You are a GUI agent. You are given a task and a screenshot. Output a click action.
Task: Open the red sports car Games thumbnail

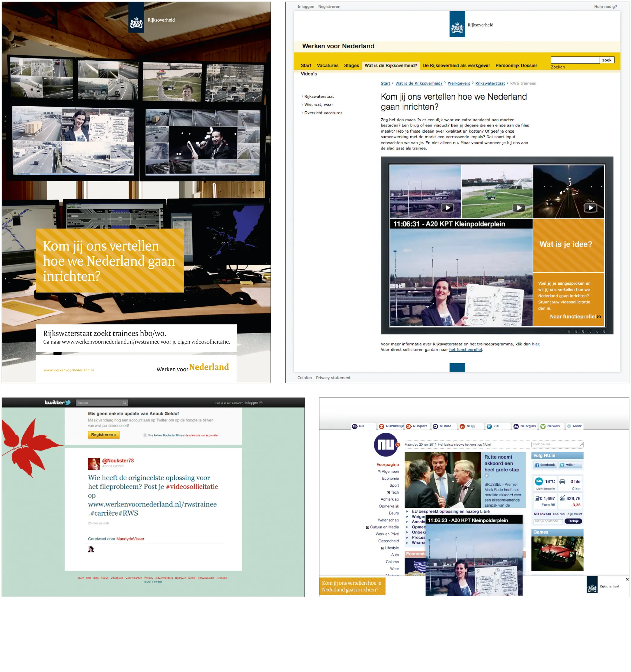[557, 554]
